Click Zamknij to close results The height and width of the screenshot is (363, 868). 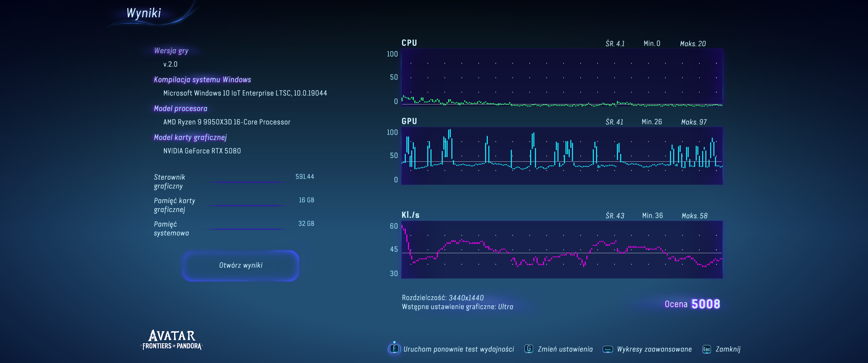pos(728,349)
